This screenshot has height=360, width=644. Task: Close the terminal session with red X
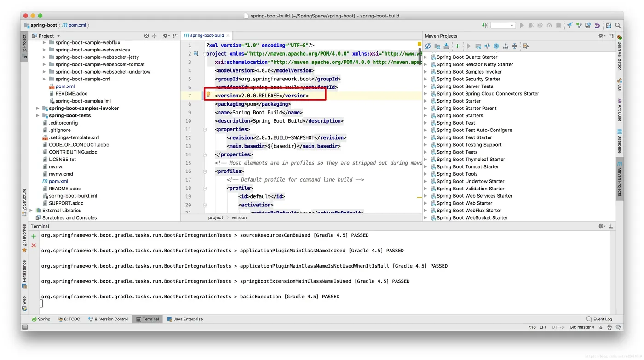coord(34,246)
